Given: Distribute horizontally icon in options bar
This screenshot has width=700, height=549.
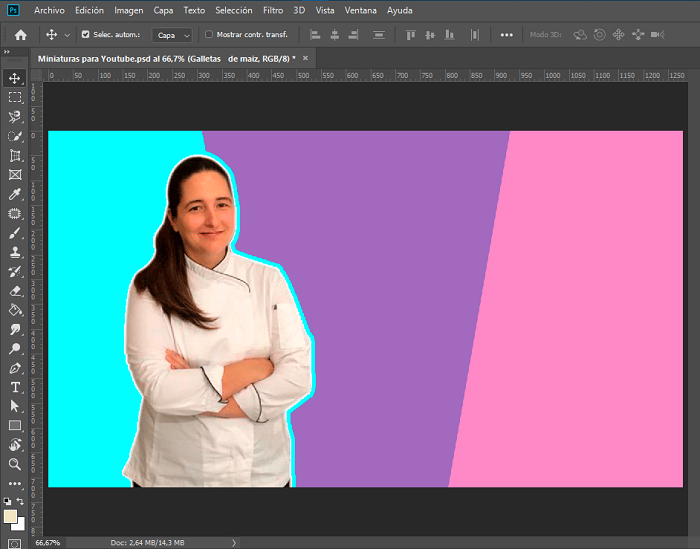Looking at the screenshot, I should click(x=475, y=35).
